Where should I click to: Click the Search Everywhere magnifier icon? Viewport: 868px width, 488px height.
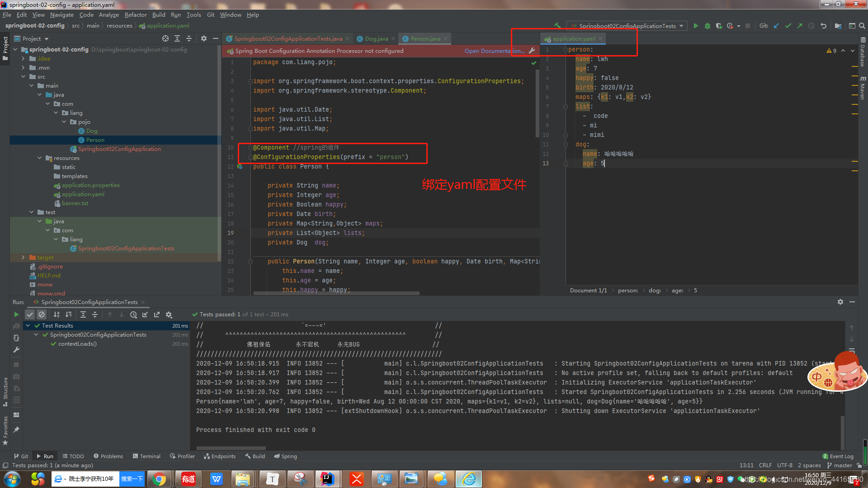(862, 26)
